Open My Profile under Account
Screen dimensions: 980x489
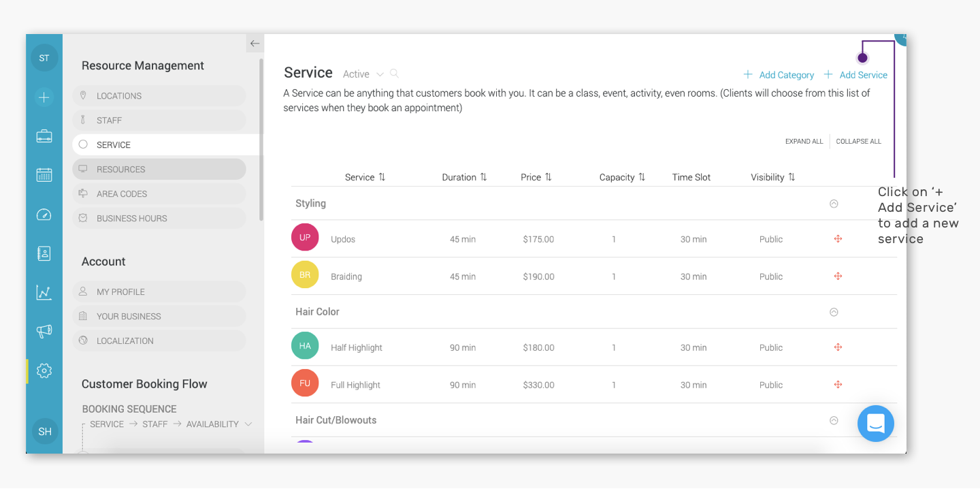coord(159,292)
